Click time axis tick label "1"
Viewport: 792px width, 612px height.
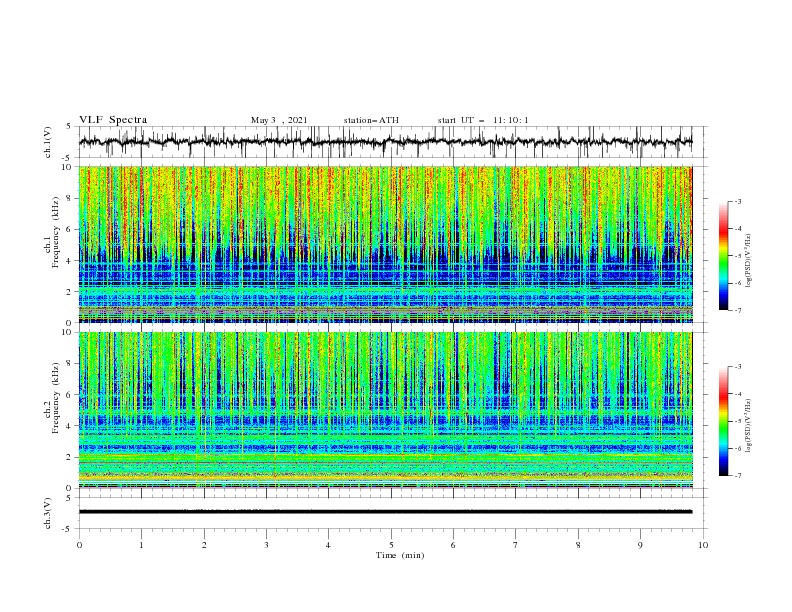(x=141, y=545)
